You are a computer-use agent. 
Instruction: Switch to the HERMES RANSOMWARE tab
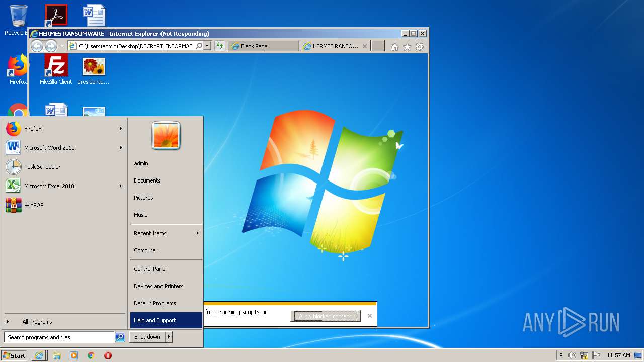coord(335,46)
